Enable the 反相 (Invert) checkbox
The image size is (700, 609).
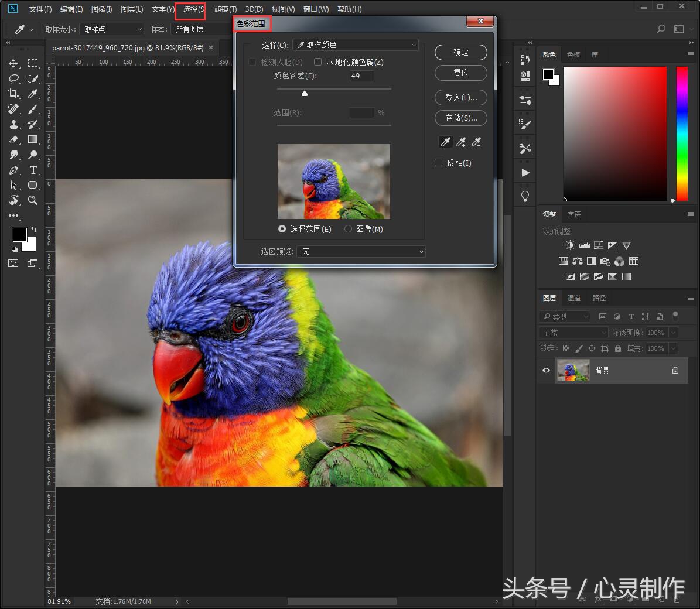[438, 163]
